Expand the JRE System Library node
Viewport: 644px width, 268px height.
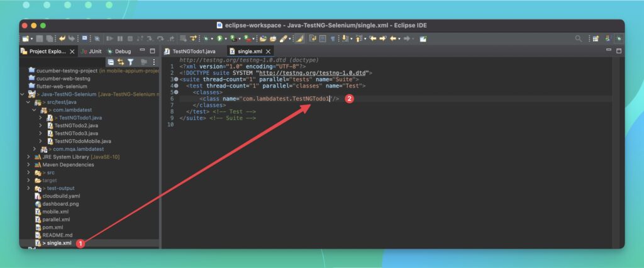click(28, 157)
